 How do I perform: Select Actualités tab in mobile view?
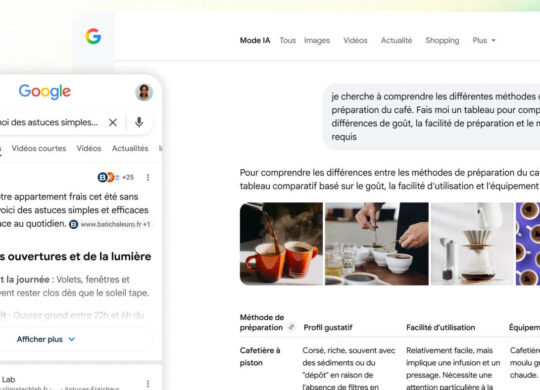click(x=130, y=148)
